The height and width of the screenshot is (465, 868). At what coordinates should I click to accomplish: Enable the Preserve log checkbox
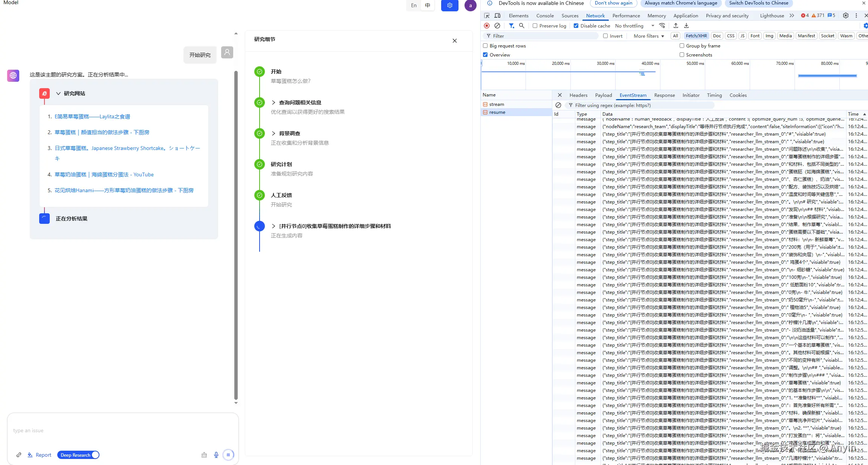[x=535, y=26]
